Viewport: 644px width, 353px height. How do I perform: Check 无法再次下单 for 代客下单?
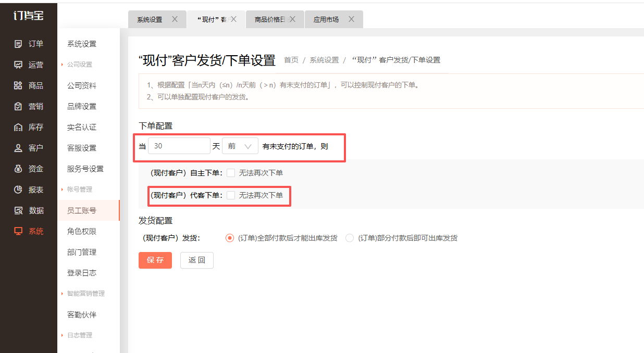click(231, 195)
